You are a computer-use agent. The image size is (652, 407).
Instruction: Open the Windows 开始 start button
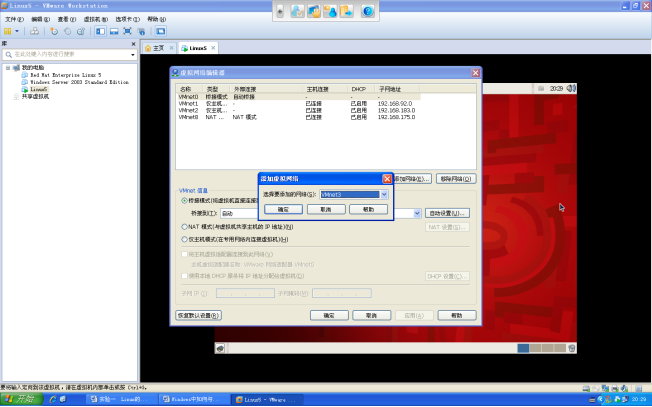coord(21,399)
